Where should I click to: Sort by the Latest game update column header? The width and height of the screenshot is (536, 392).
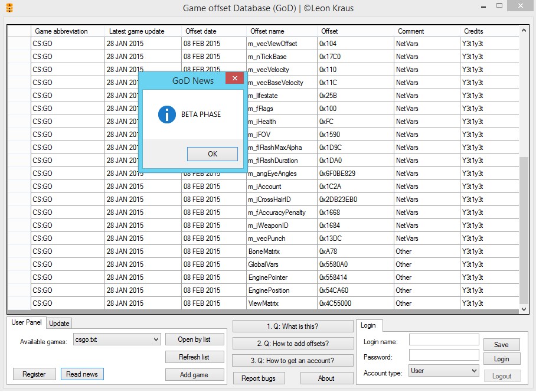pos(143,31)
